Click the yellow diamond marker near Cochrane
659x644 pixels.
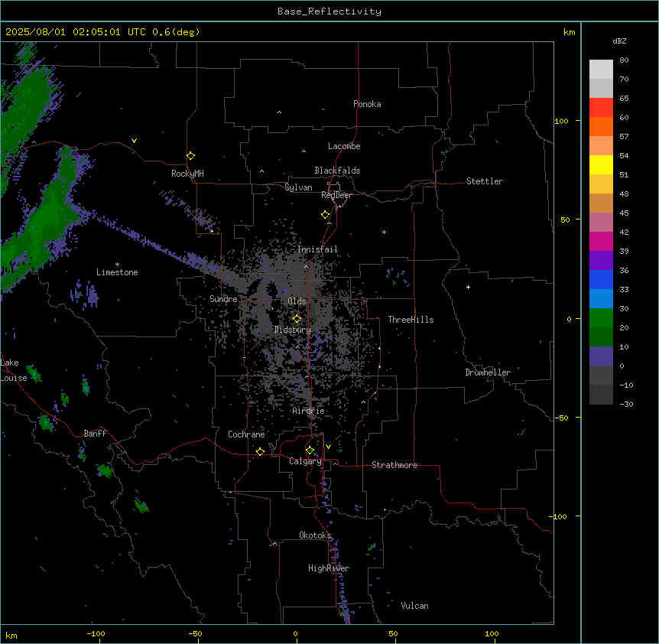tap(260, 451)
